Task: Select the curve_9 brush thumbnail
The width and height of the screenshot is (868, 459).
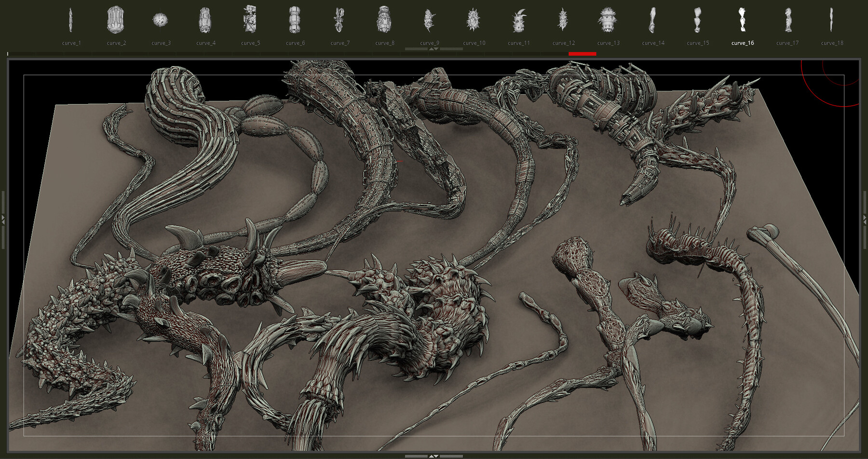Action: click(429, 19)
